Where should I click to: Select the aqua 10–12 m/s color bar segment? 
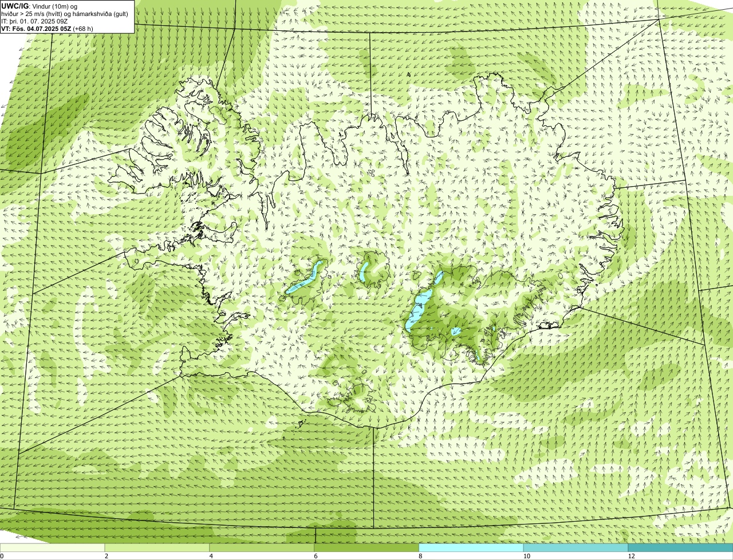click(x=576, y=547)
